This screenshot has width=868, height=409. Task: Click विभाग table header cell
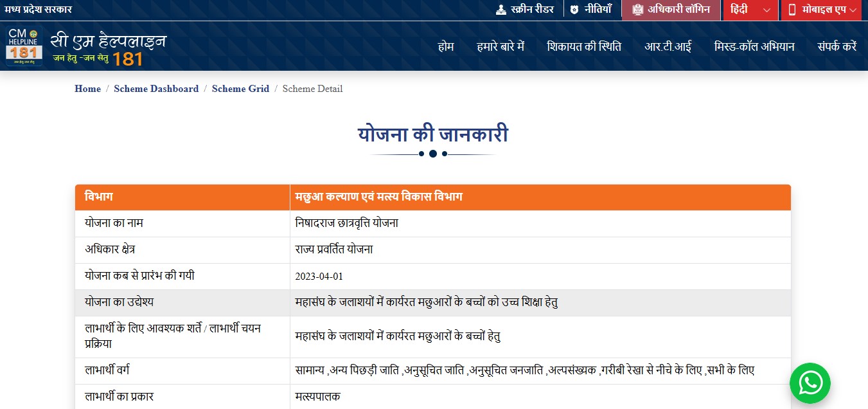182,197
